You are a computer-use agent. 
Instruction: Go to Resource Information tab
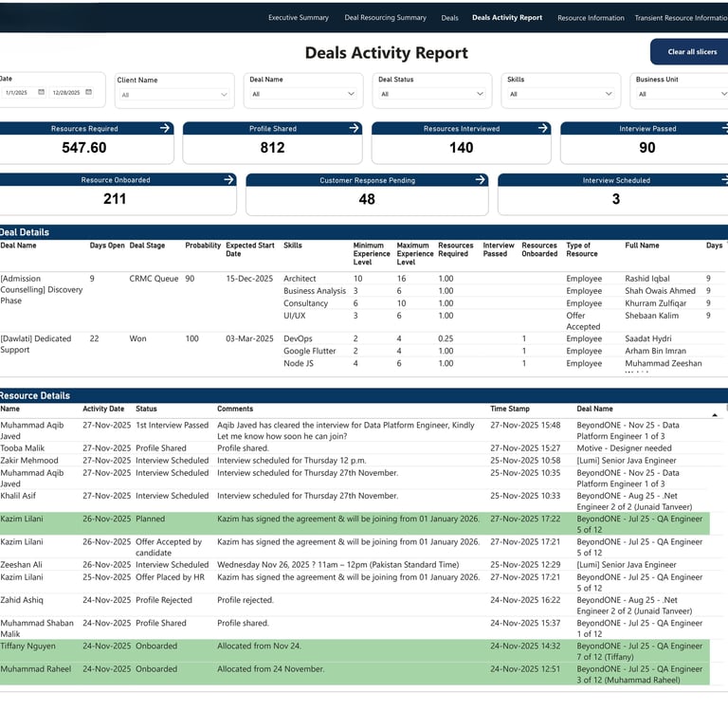click(x=591, y=18)
